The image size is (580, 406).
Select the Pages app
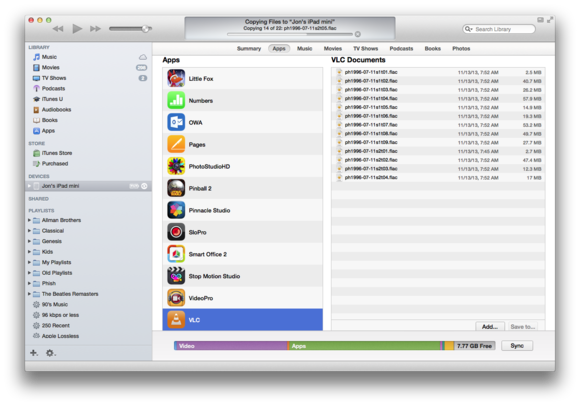242,144
